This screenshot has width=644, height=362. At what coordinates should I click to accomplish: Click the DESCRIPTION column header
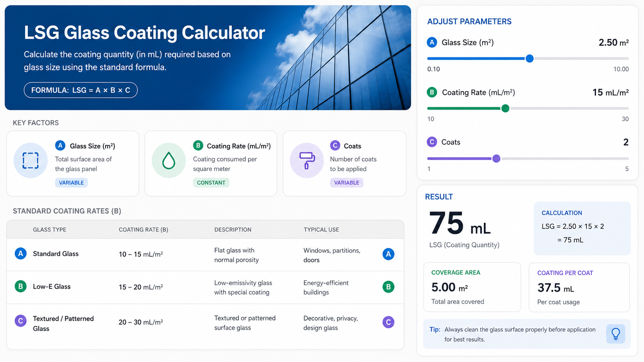point(233,230)
